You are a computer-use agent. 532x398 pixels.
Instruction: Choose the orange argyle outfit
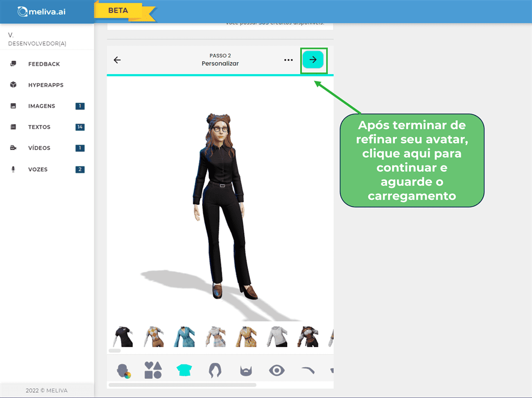click(x=154, y=337)
